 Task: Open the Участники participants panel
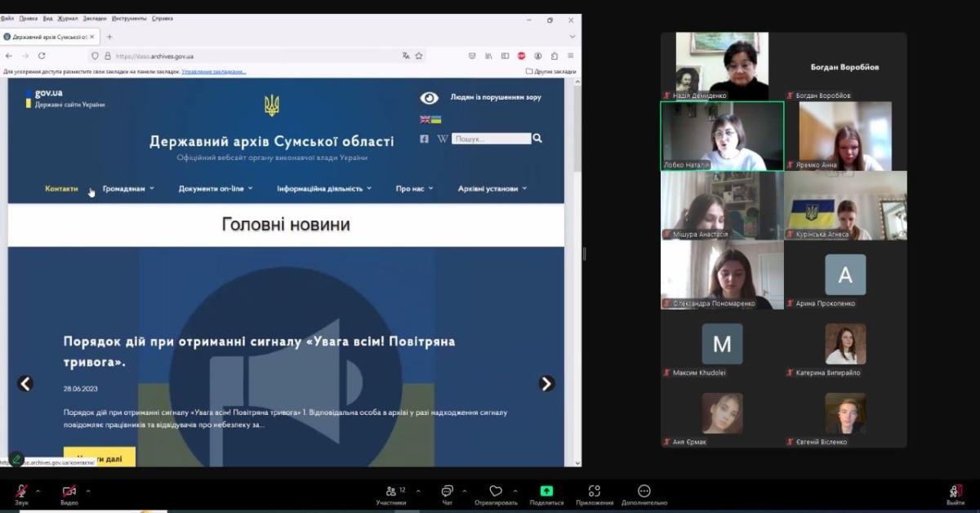391,491
